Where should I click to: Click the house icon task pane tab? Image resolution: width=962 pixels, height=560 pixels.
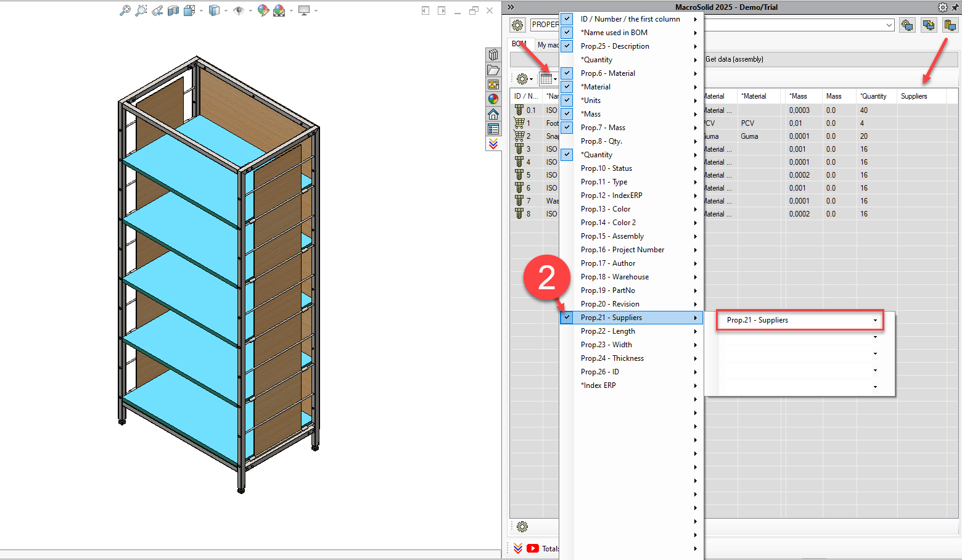493,114
